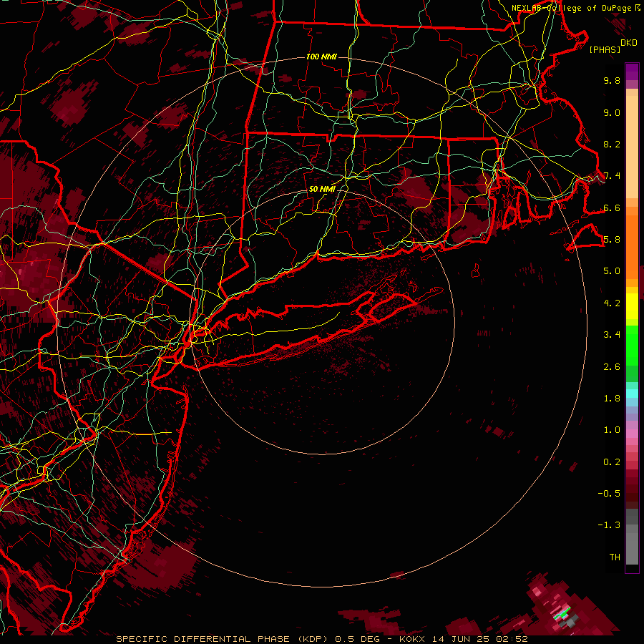Click the 1.8 legend value
This screenshot has height=644, width=644.
click(x=612, y=399)
